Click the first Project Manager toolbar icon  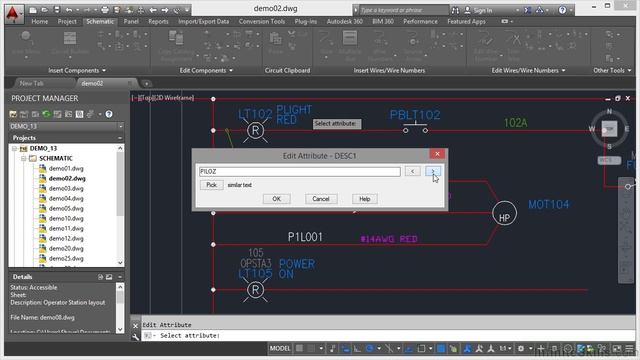13,114
